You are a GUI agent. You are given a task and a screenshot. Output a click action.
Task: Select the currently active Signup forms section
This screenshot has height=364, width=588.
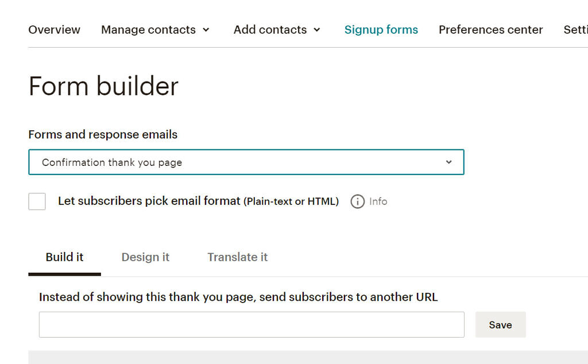(x=381, y=29)
